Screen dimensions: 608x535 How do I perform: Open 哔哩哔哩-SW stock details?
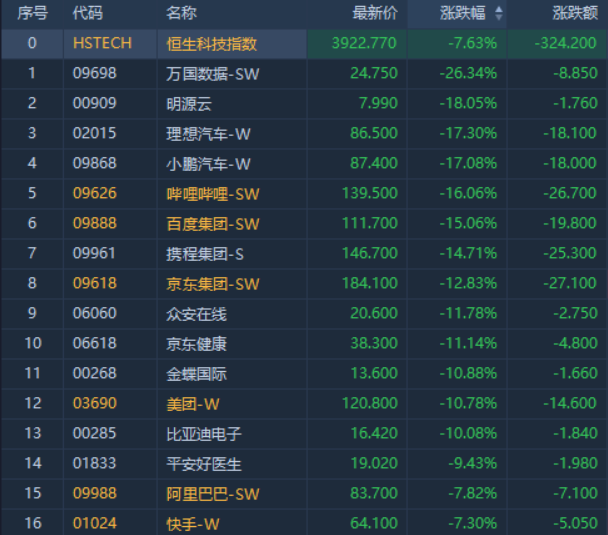[x=213, y=193]
